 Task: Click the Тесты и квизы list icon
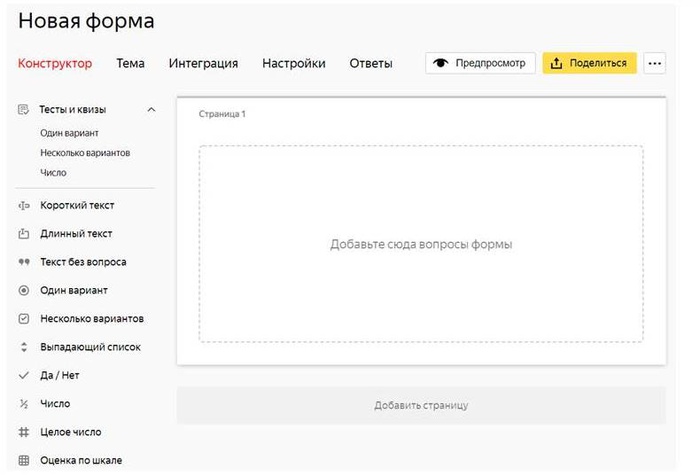tap(23, 109)
